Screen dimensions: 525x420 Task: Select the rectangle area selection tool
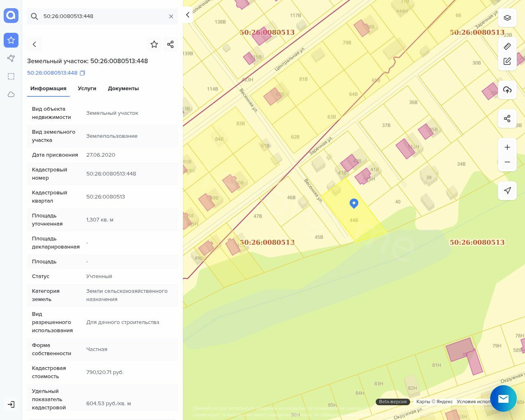[11, 76]
